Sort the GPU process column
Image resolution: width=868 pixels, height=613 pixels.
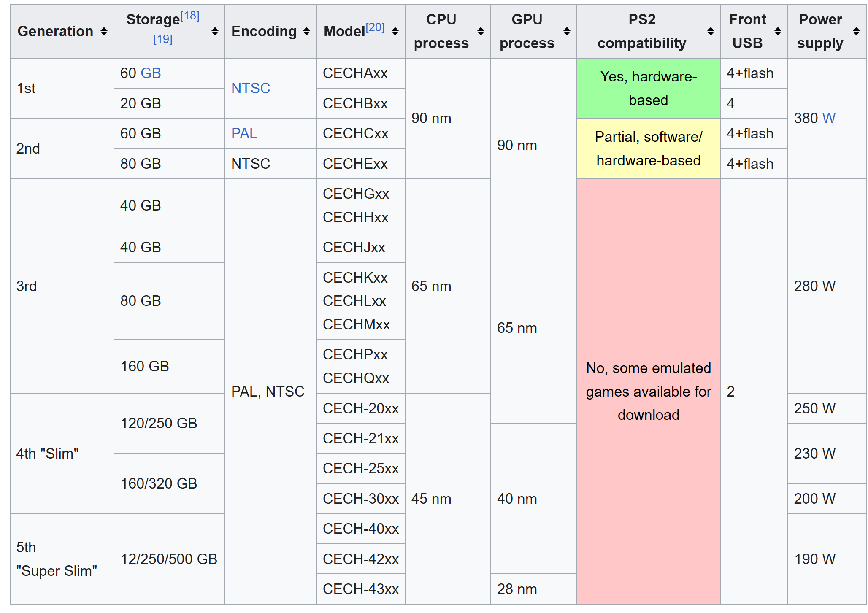pyautogui.click(x=567, y=31)
